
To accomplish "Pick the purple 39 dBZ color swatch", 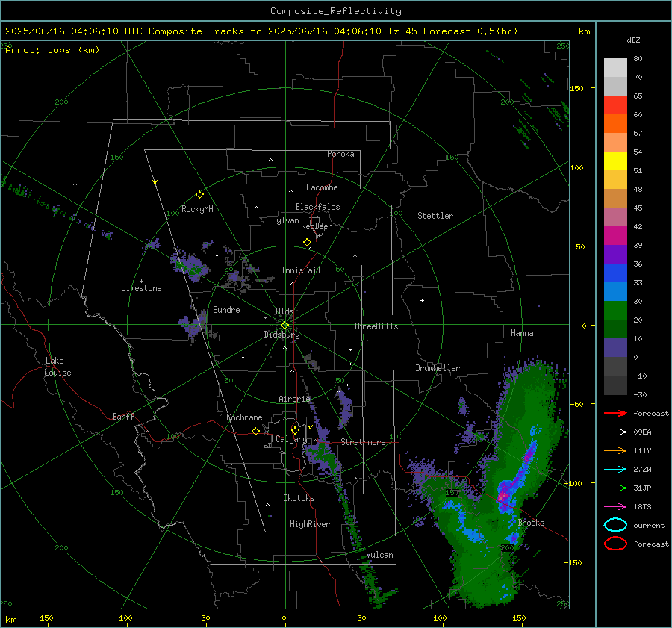I will 615,254.
